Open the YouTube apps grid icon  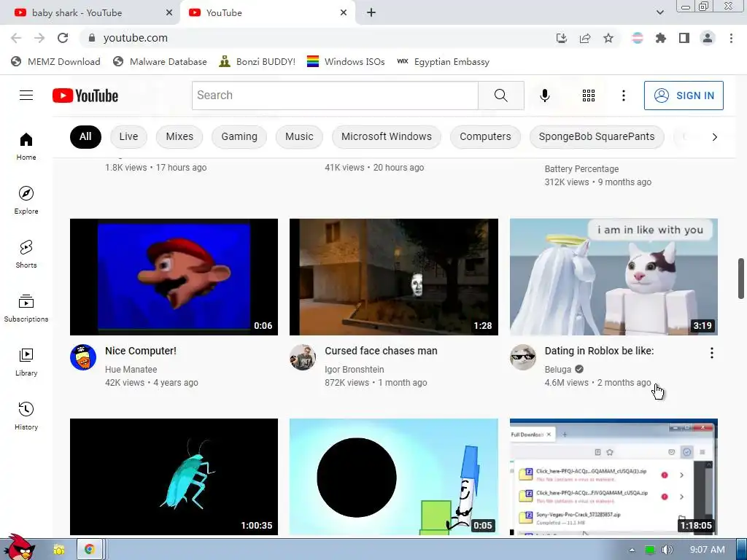[x=589, y=96]
